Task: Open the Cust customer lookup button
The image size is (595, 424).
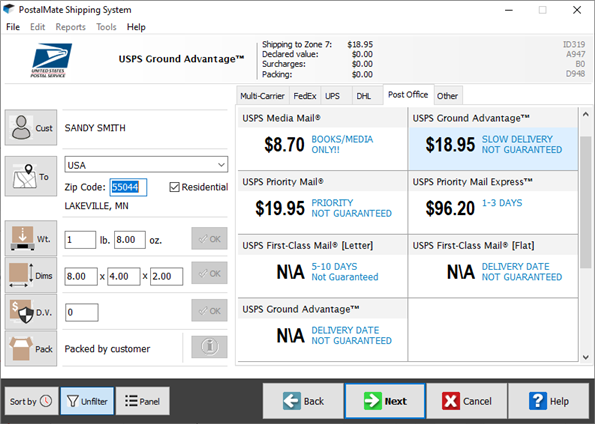Action: click(31, 128)
